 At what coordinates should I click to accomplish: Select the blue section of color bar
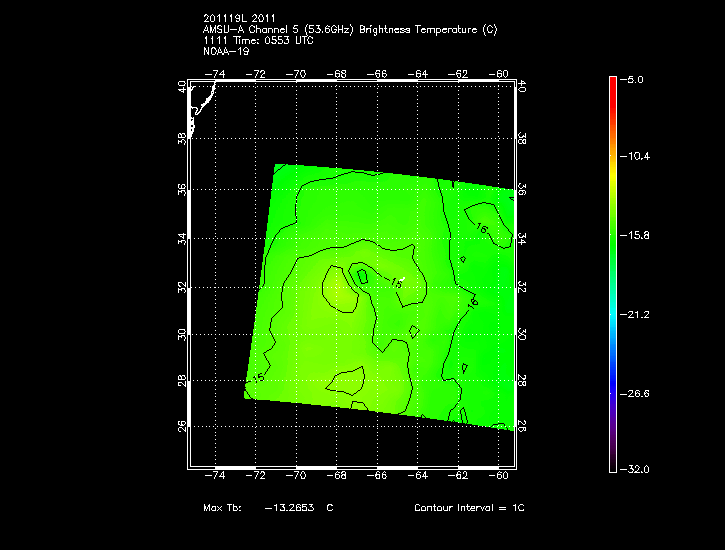[613, 375]
